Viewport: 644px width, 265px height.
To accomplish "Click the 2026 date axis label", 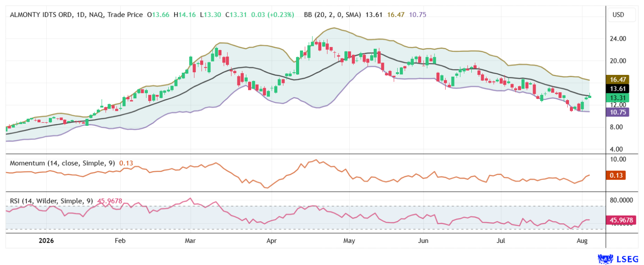I will [46, 241].
